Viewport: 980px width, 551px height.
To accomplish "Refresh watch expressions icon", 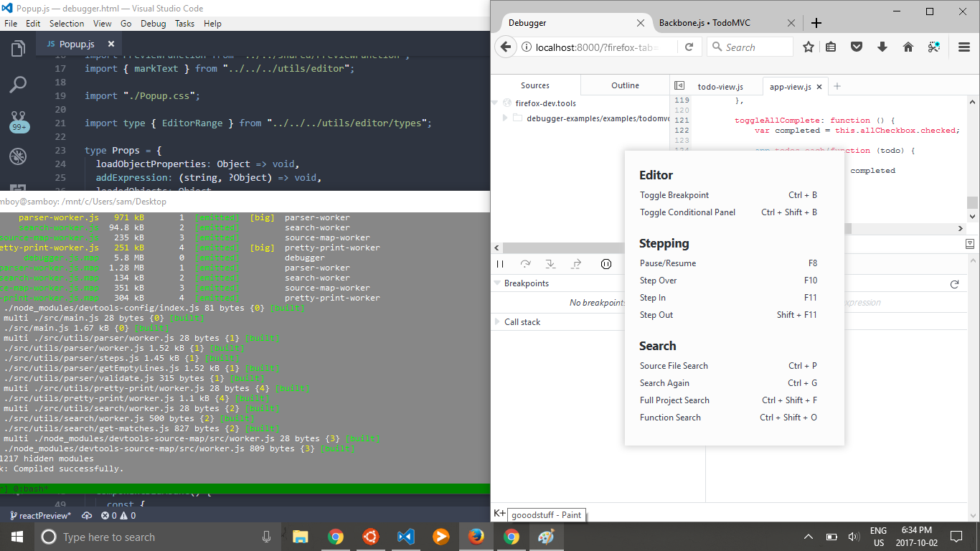I will [954, 284].
